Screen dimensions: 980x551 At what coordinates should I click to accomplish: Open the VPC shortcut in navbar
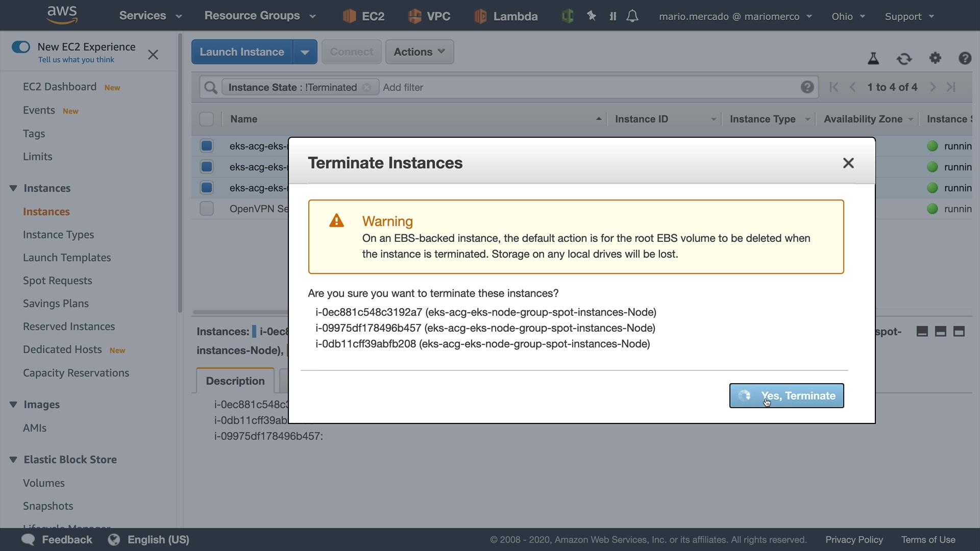tap(429, 16)
